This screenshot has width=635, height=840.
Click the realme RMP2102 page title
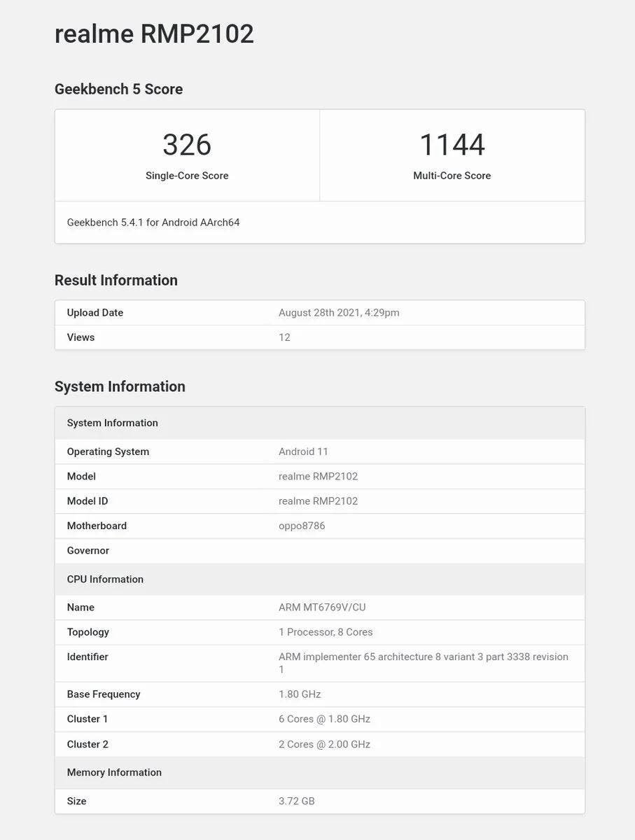154,33
